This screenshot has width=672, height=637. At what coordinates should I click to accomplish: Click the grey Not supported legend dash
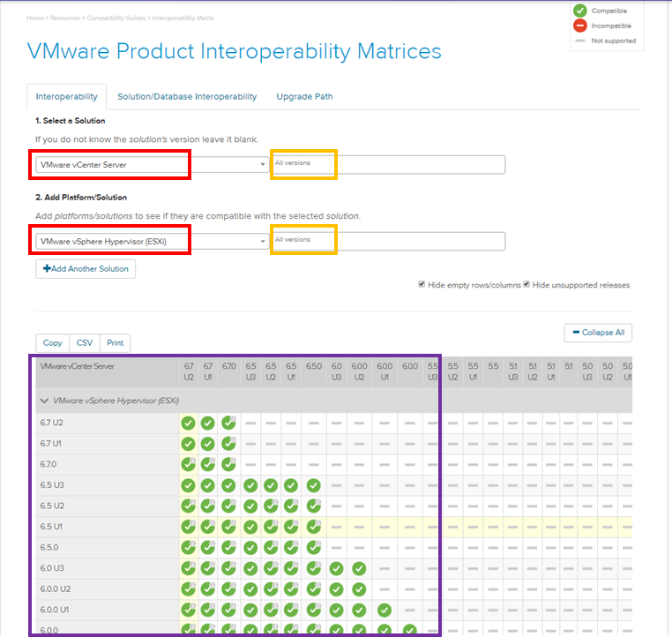point(580,41)
